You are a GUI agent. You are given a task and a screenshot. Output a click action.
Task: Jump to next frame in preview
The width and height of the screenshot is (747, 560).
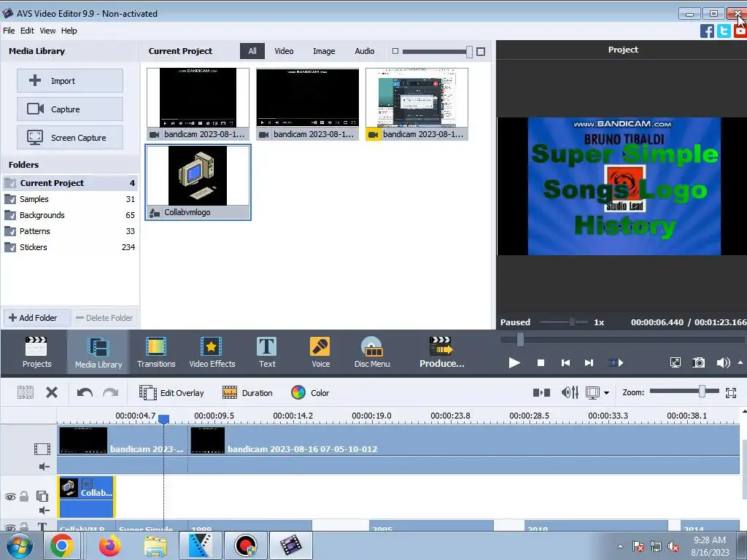click(589, 363)
